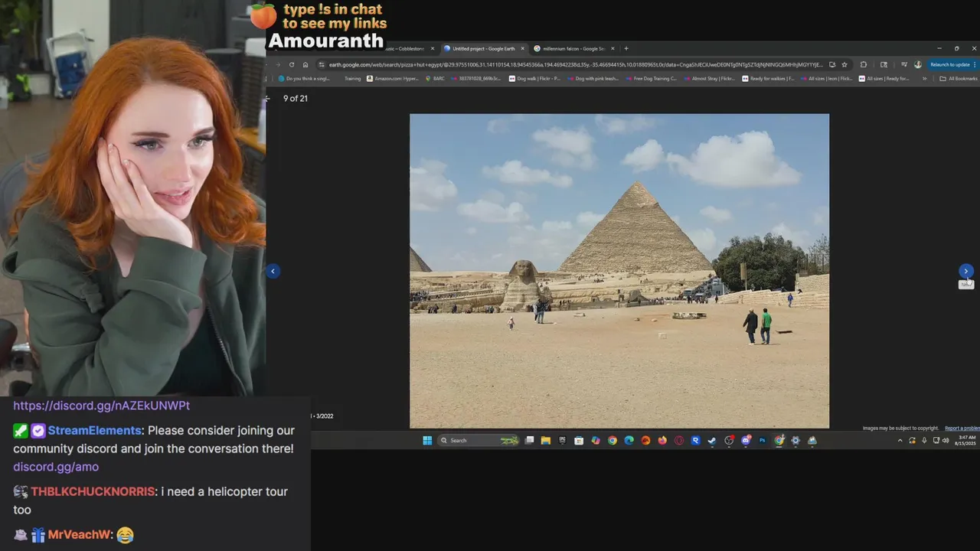Image resolution: width=980 pixels, height=551 pixels.
Task: Open Photoshop from the taskbar
Action: pyautogui.click(x=763, y=440)
